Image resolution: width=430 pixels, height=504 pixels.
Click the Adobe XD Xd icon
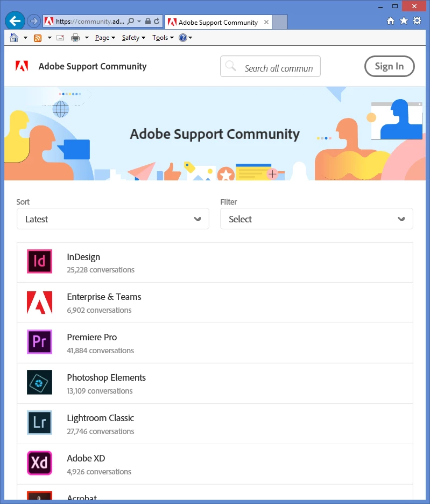tap(39, 463)
